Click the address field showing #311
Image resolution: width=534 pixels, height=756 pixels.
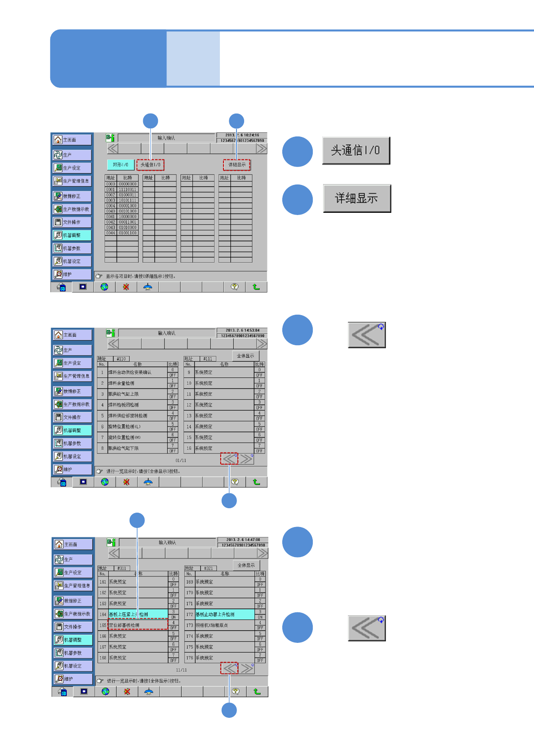coord(122,568)
